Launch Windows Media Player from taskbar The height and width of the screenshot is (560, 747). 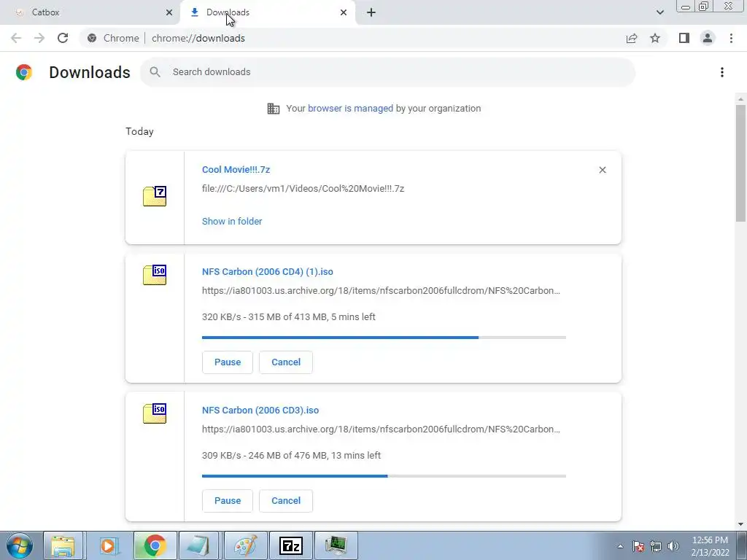coord(109,545)
